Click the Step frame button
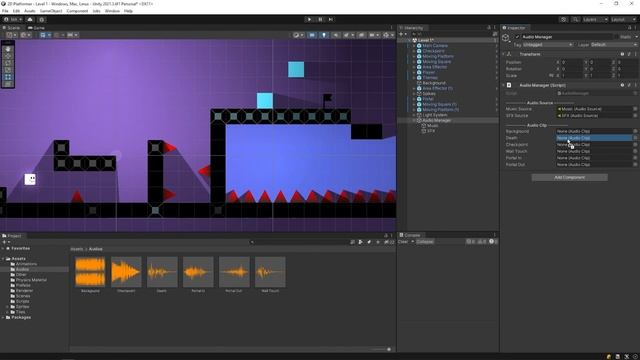Screen dimensions: 640x360 pos(331,19)
